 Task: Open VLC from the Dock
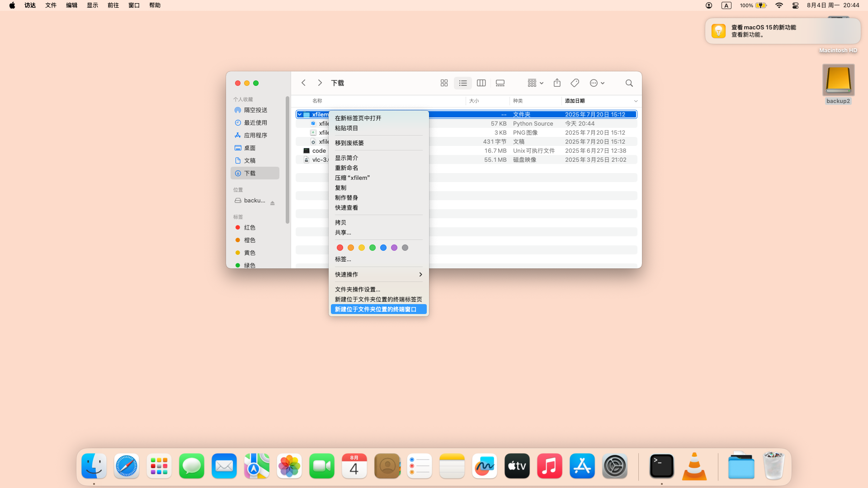pos(694,466)
